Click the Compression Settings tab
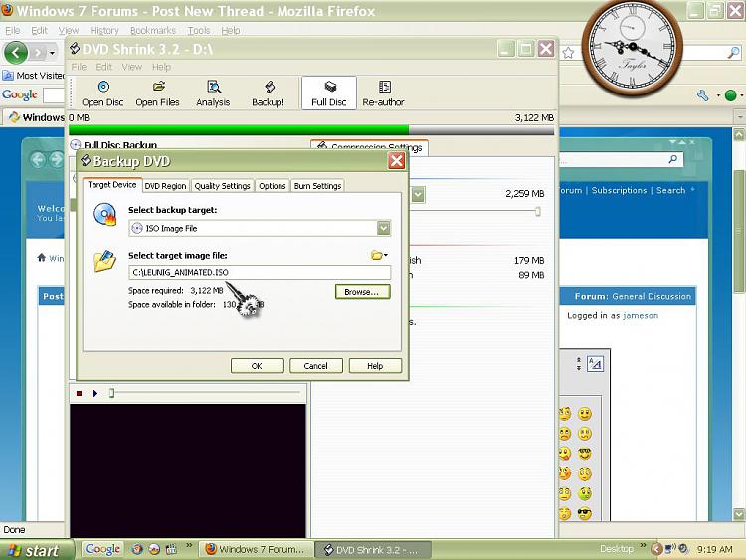The width and height of the screenshot is (746, 560). pos(370,147)
